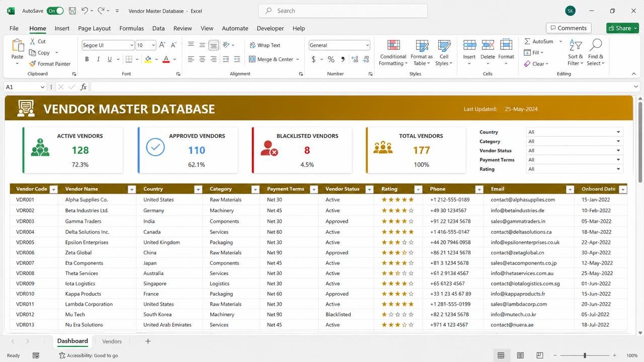Click the Save icon in title bar
This screenshot has height=362, width=644.
[72, 11]
